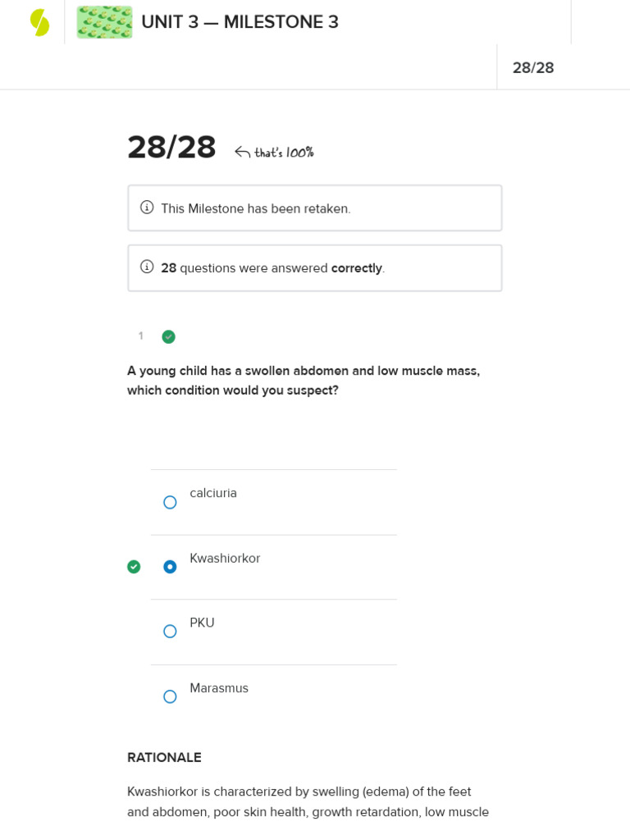Select the Kwashiorkor radio button
This screenshot has width=630, height=840.
click(170, 567)
